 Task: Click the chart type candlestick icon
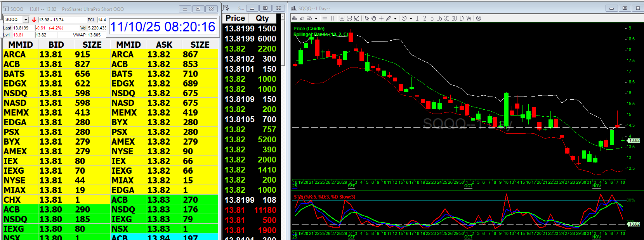pyautogui.click(x=295, y=18)
